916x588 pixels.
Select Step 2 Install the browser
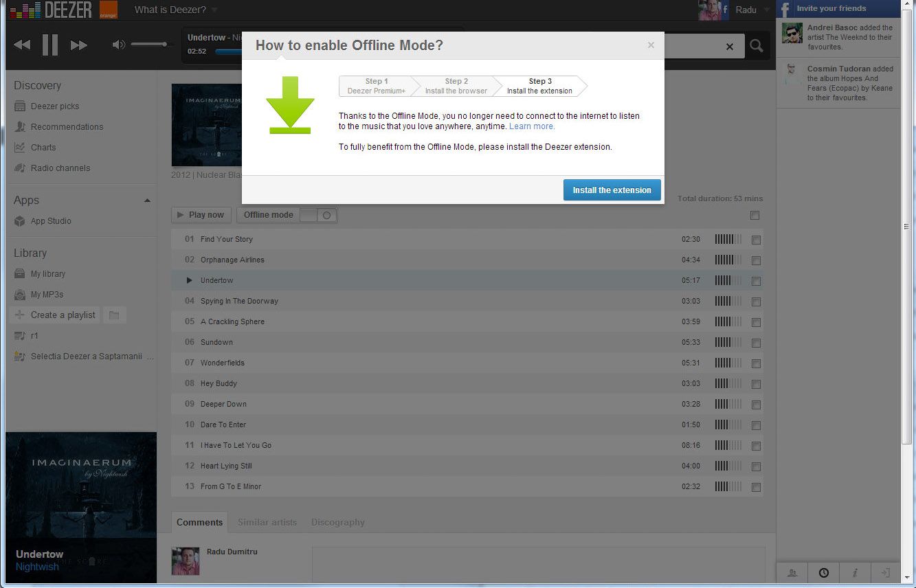coord(456,86)
